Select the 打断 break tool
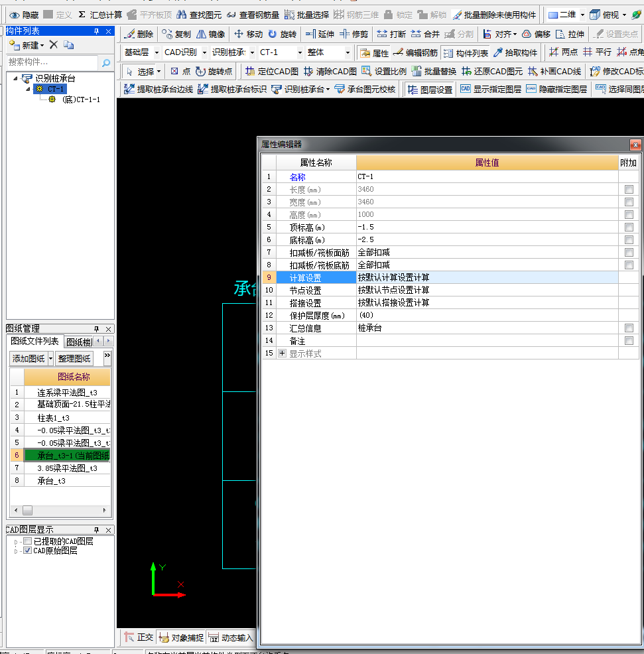Screen dimensions: 644x654 pos(391,34)
